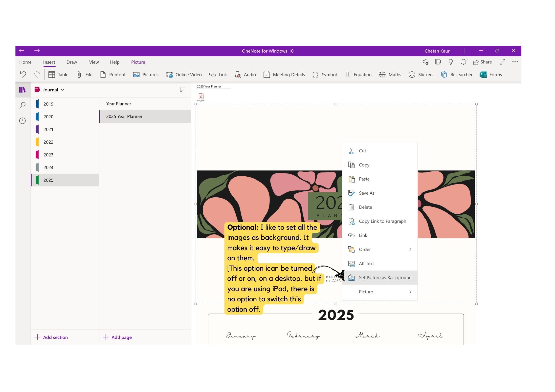Open the Symbol picker
Viewport: 555px width, 392px height.
(325, 75)
